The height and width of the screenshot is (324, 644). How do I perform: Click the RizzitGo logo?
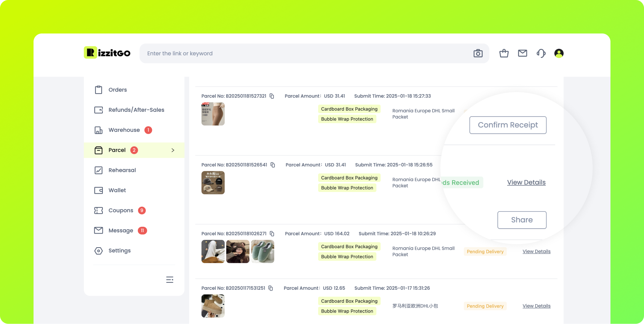tap(107, 53)
